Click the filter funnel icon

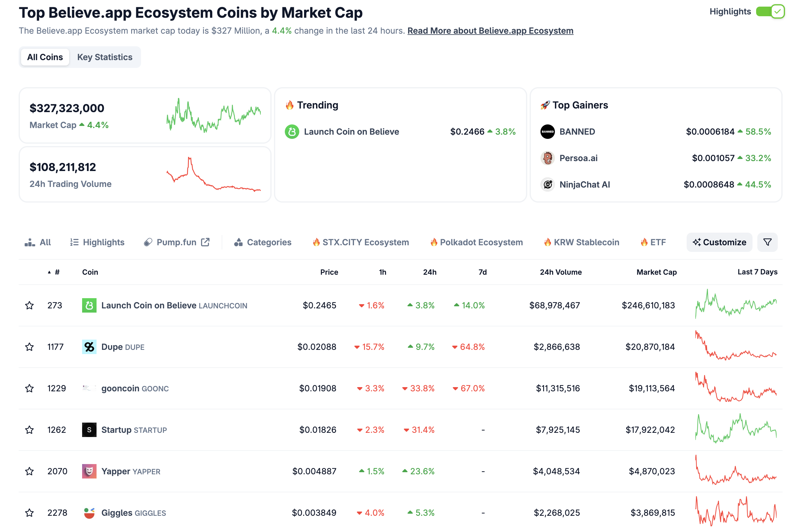[767, 242]
